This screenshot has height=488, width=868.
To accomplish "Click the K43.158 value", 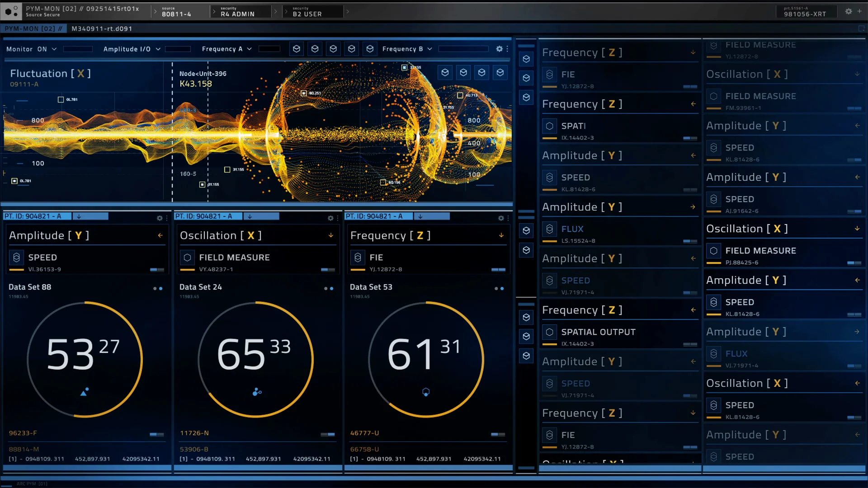I will (196, 84).
